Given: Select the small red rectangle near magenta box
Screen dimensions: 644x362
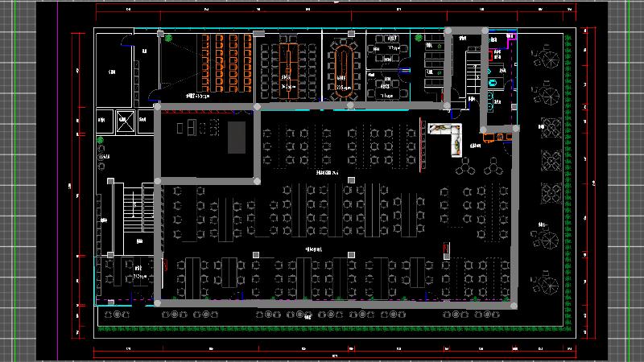Looking at the screenshot, I should [x=491, y=56].
